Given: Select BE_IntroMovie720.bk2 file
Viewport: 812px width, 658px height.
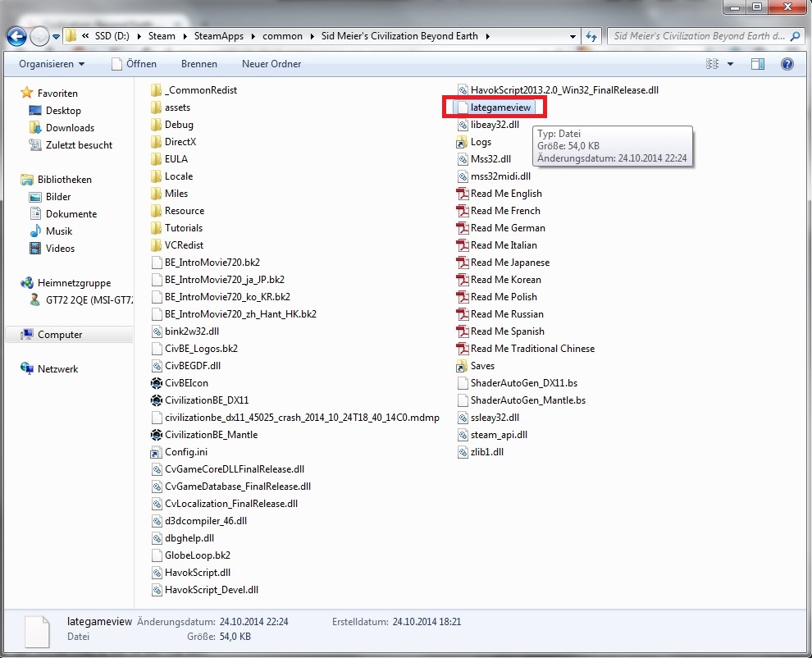Looking at the screenshot, I should (206, 263).
